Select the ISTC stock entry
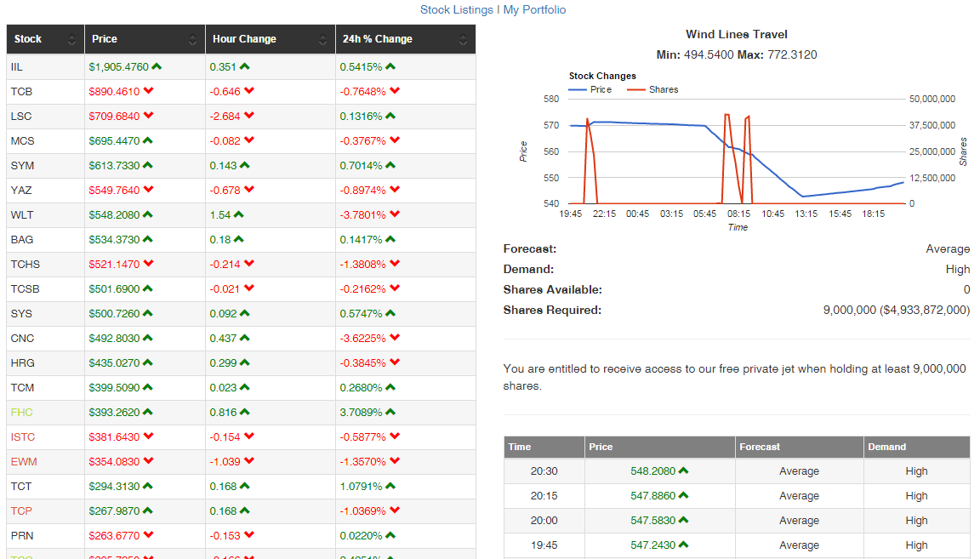 pyautogui.click(x=22, y=437)
